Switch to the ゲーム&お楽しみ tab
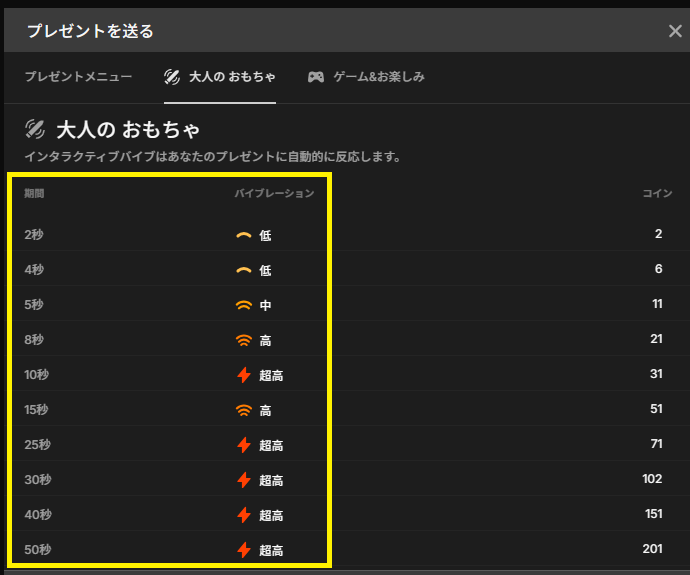 click(366, 77)
